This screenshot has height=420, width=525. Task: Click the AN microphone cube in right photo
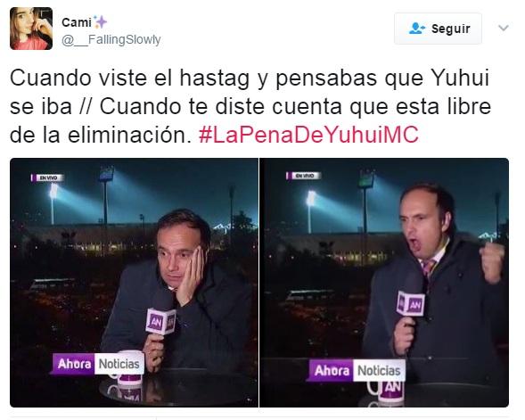[x=411, y=303]
